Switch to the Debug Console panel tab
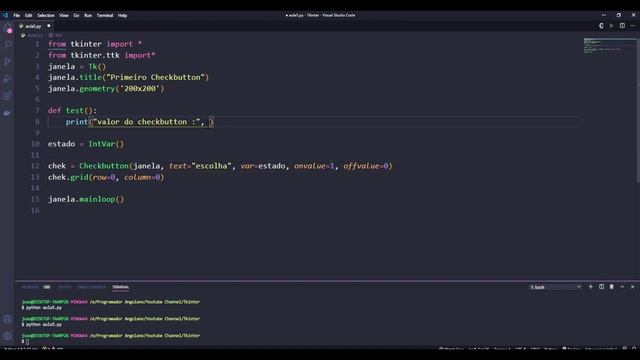The height and width of the screenshot is (360, 640). 91,287
